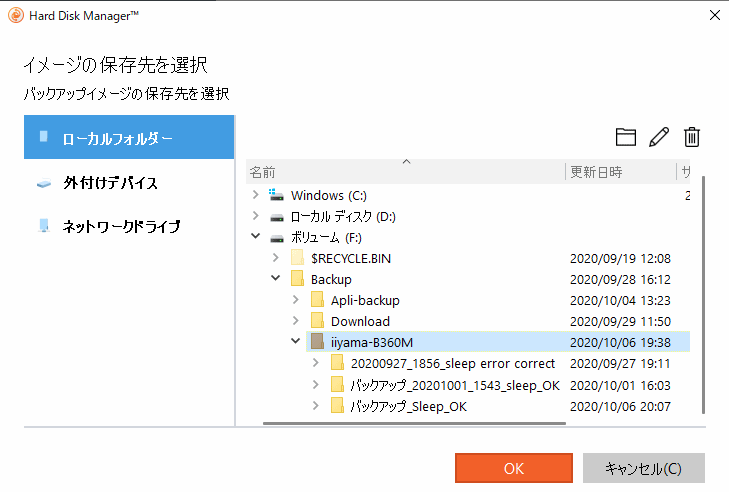Click the new folder icon

tap(626, 138)
